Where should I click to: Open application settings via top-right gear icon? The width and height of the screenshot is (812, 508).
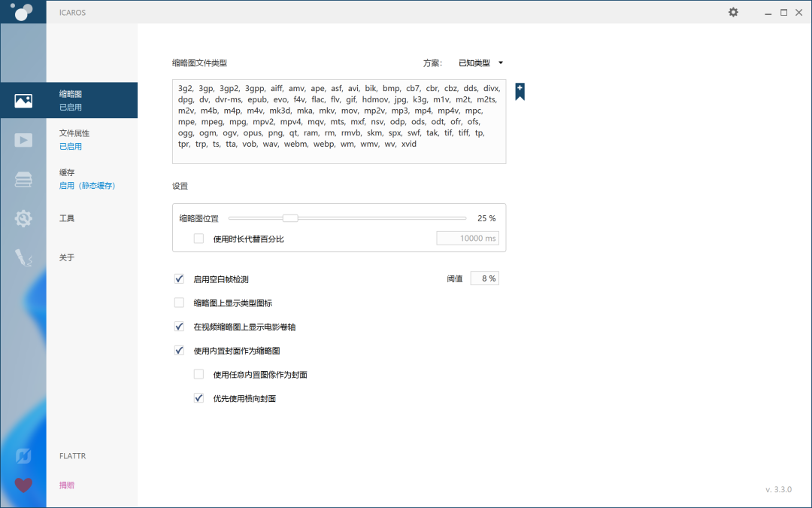pyautogui.click(x=733, y=12)
